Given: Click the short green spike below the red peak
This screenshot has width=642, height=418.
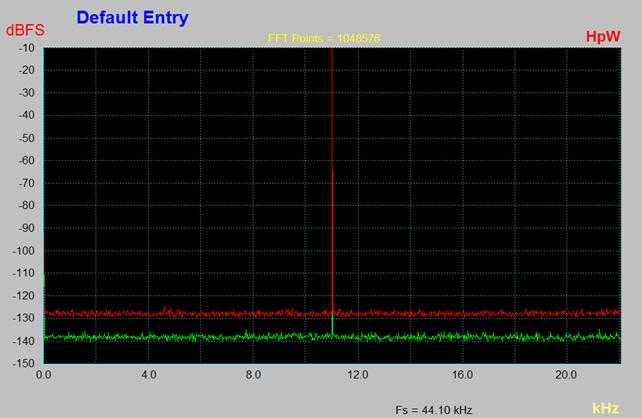Looking at the screenshot, I should (332, 326).
